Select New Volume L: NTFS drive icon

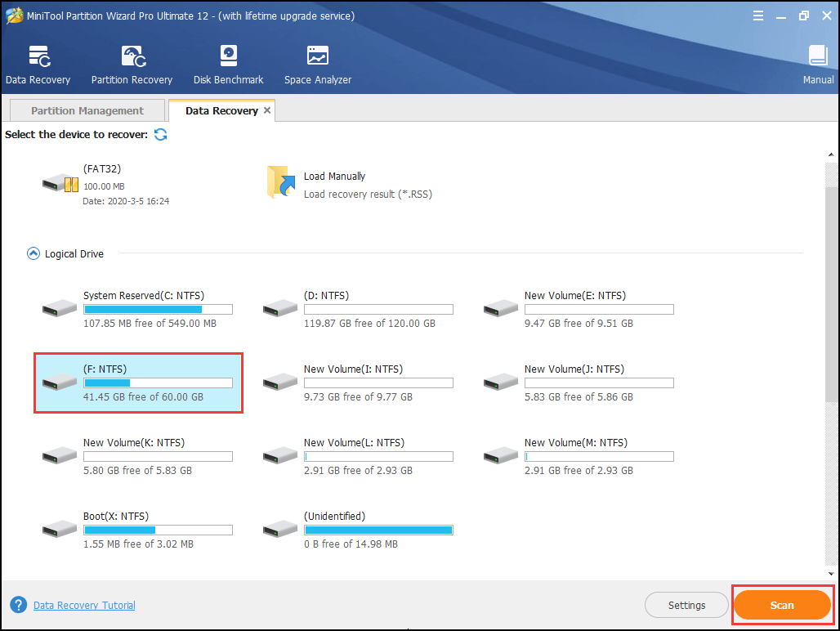pos(280,454)
